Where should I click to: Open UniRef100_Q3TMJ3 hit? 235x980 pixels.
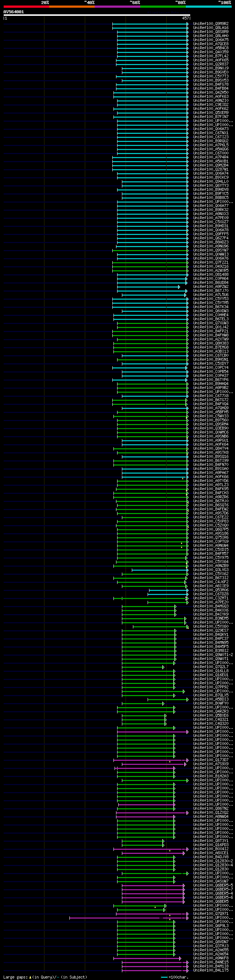211,946
